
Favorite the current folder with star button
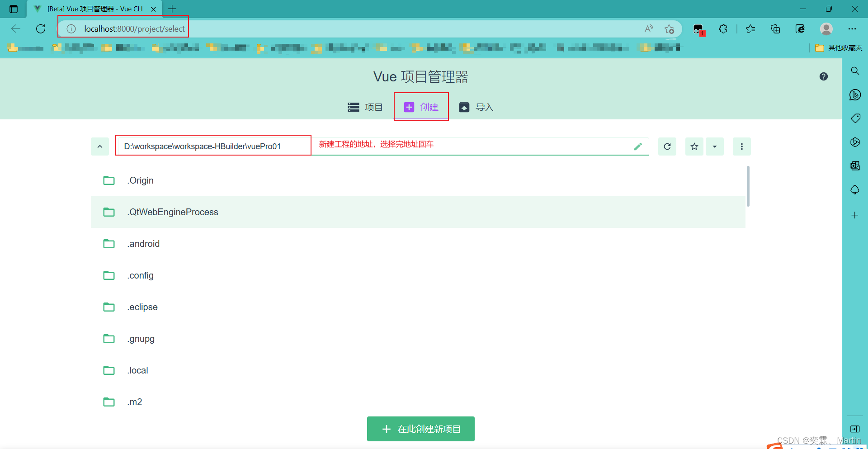[x=694, y=147]
